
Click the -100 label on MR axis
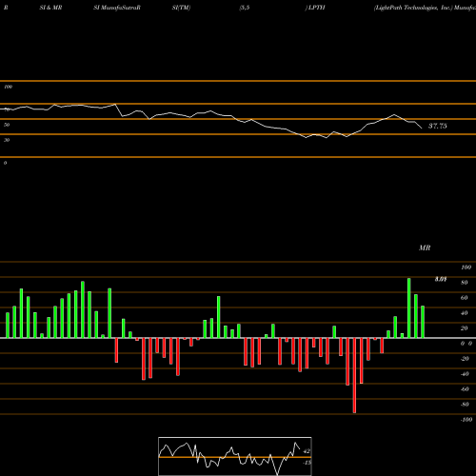pyautogui.click(x=466, y=420)
